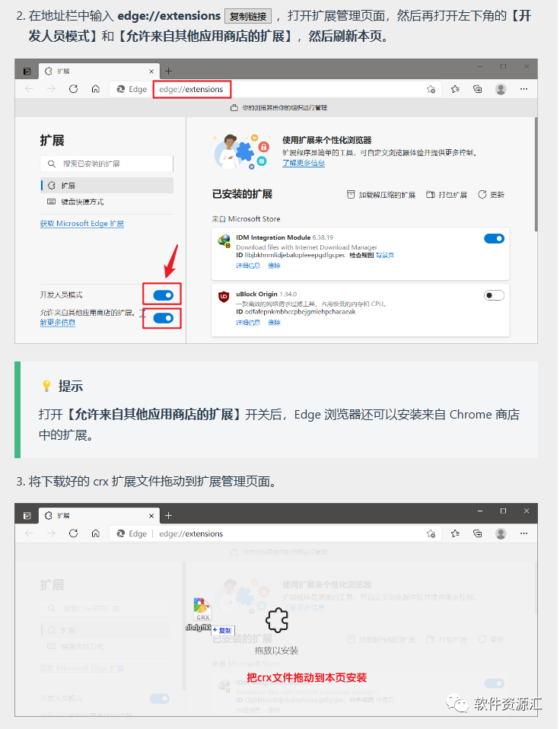The height and width of the screenshot is (729, 560).
Task: Open the tab actions icon in upper window titlebar
Action: point(27,71)
